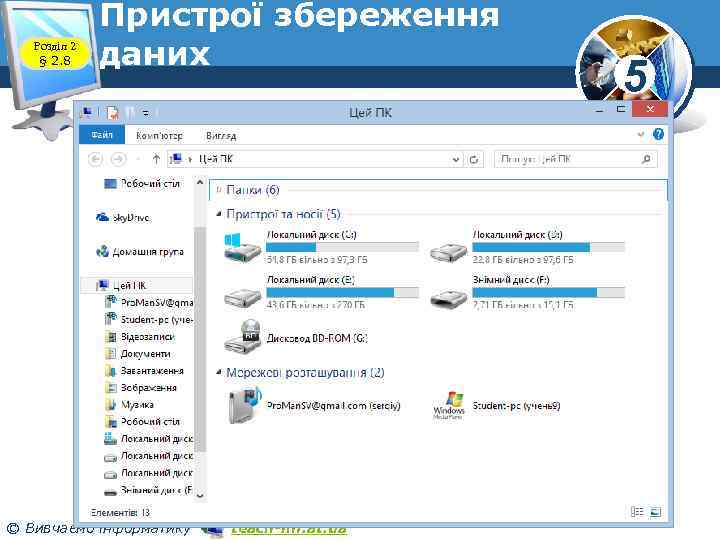Viewport: 720px width, 540px height.
Task: Open the Help question mark icon
Action: 658,134
